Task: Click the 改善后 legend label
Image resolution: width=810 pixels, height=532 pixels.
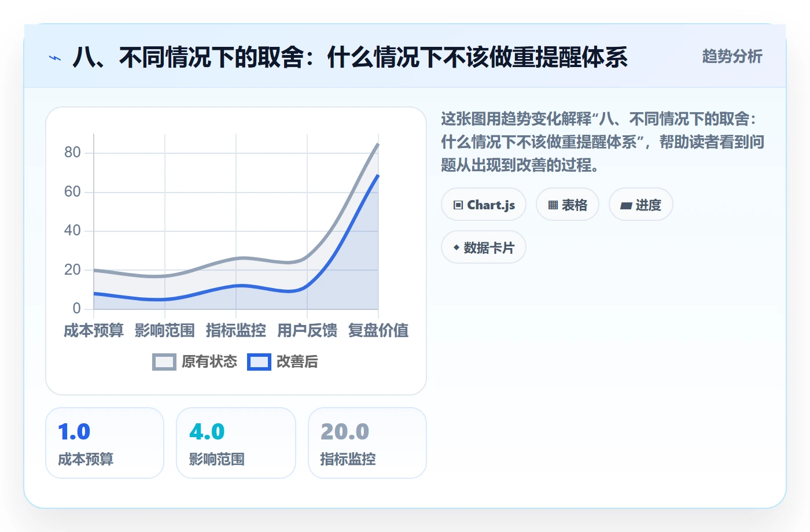Action: [297, 362]
